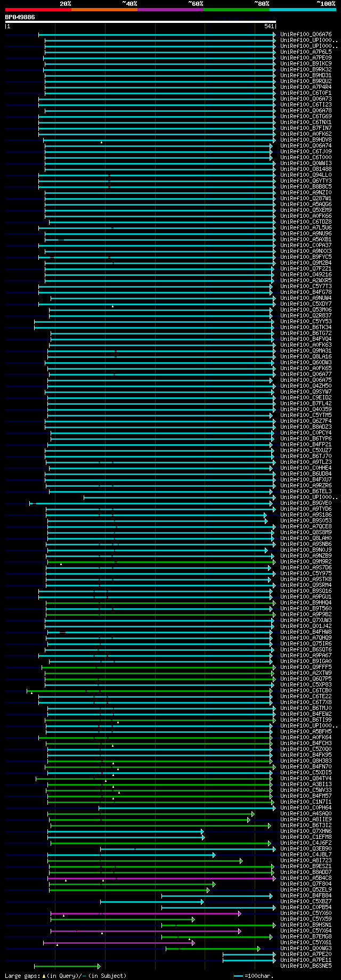Select the UniRef100_B9FYC5 entry

click(x=306, y=257)
